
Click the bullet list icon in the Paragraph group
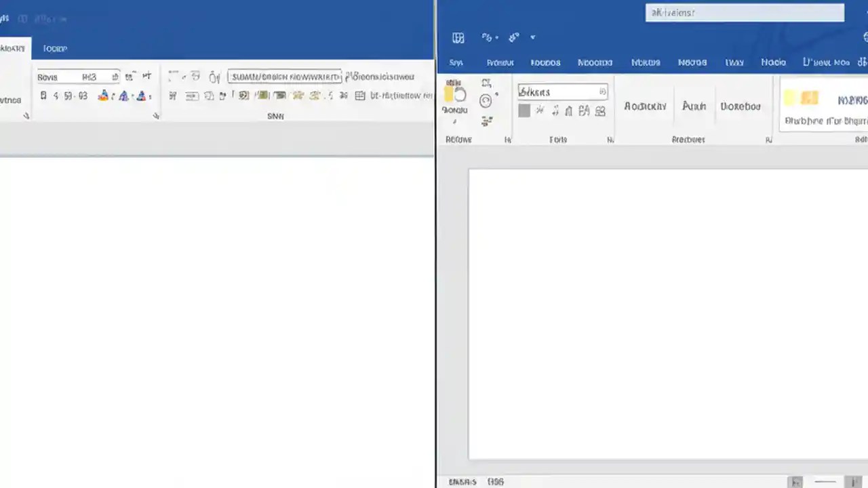coord(173,77)
